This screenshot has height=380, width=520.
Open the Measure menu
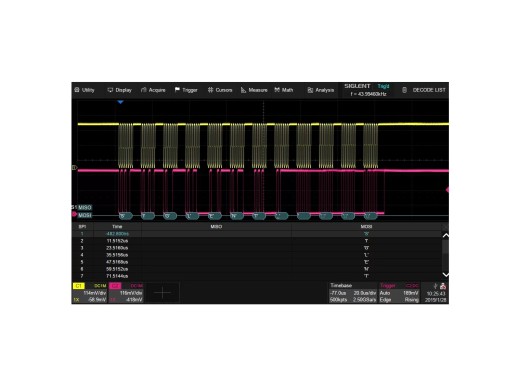[254, 90]
